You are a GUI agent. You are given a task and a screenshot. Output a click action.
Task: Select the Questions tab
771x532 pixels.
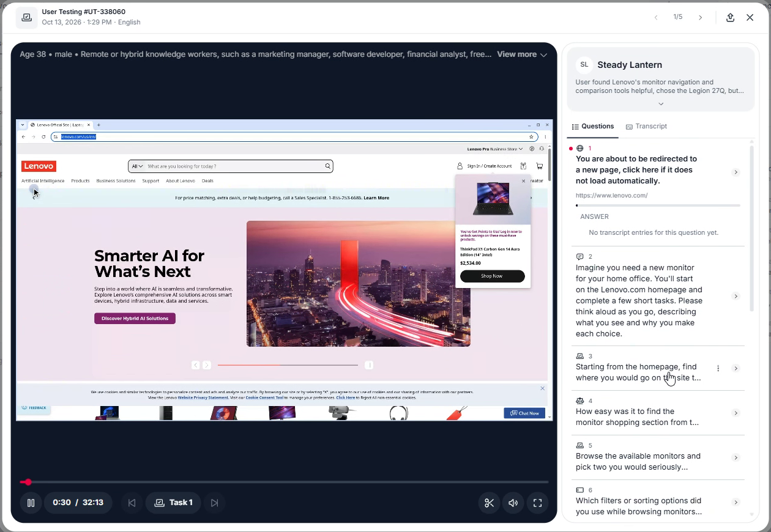592,127
